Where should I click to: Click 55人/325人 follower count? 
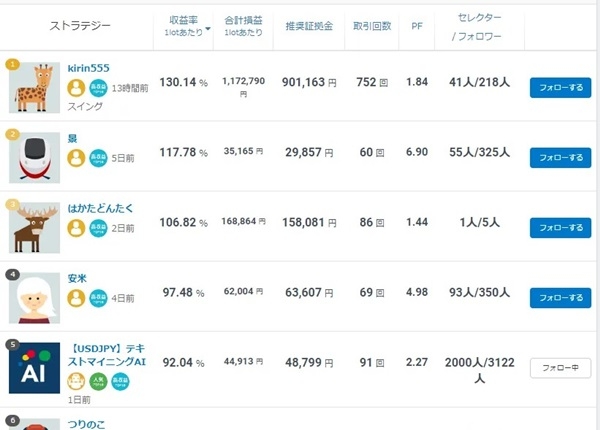[479, 152]
